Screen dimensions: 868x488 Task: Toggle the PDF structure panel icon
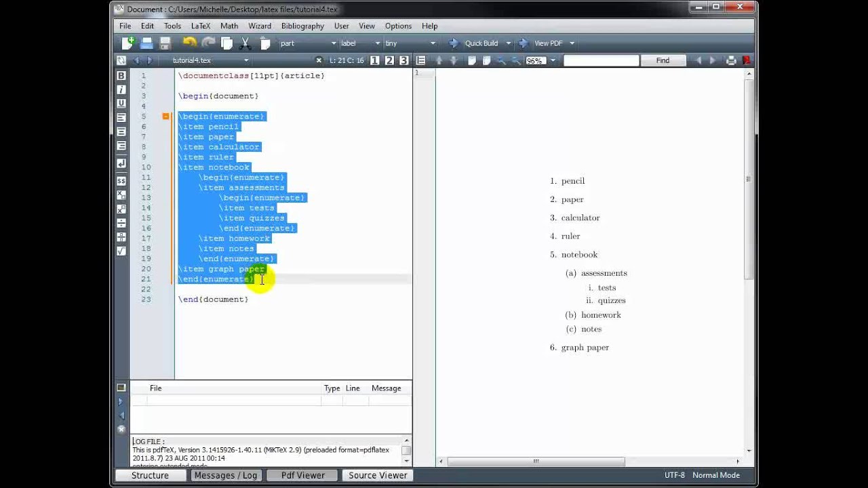(x=420, y=60)
